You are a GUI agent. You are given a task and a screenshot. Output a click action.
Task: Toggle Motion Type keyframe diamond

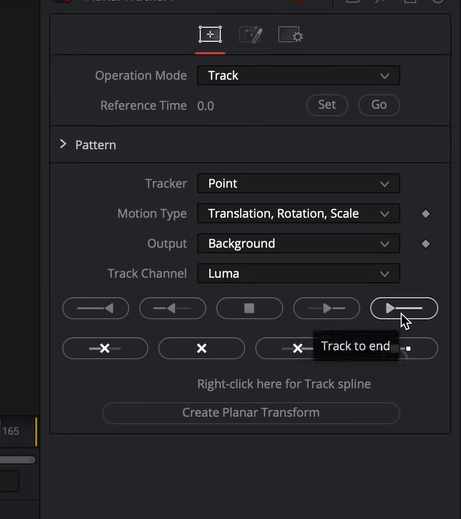(x=425, y=214)
